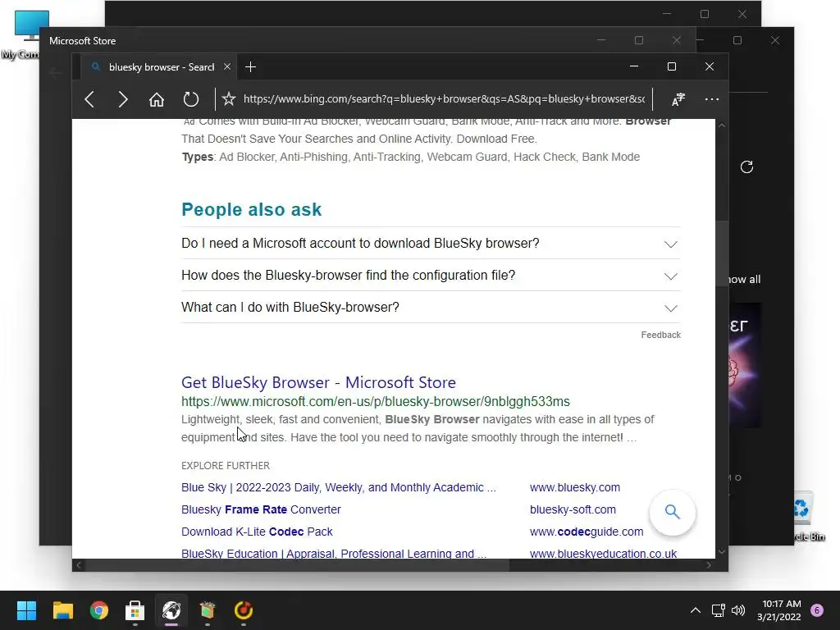
Task: Close the bluesky browser search tab
Action: click(227, 67)
